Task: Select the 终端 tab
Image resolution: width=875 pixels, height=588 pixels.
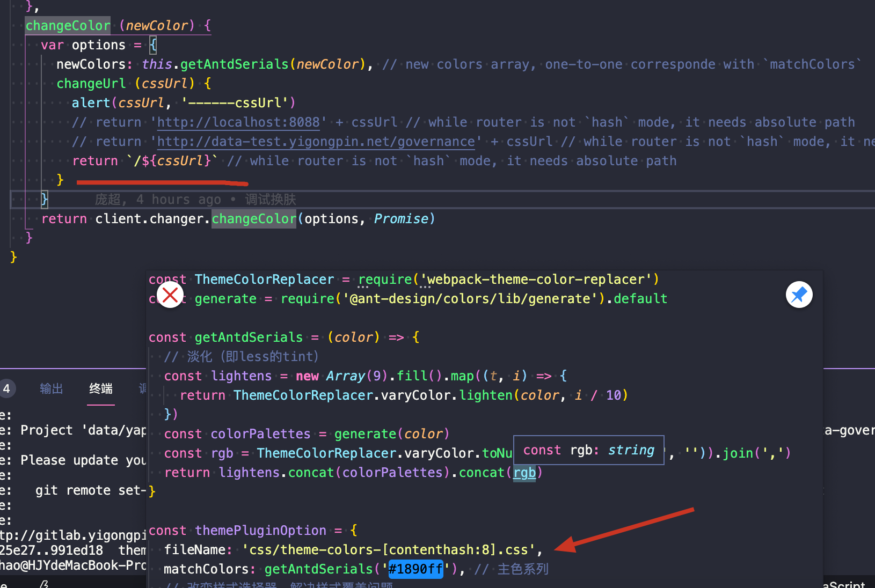Action: click(100, 388)
